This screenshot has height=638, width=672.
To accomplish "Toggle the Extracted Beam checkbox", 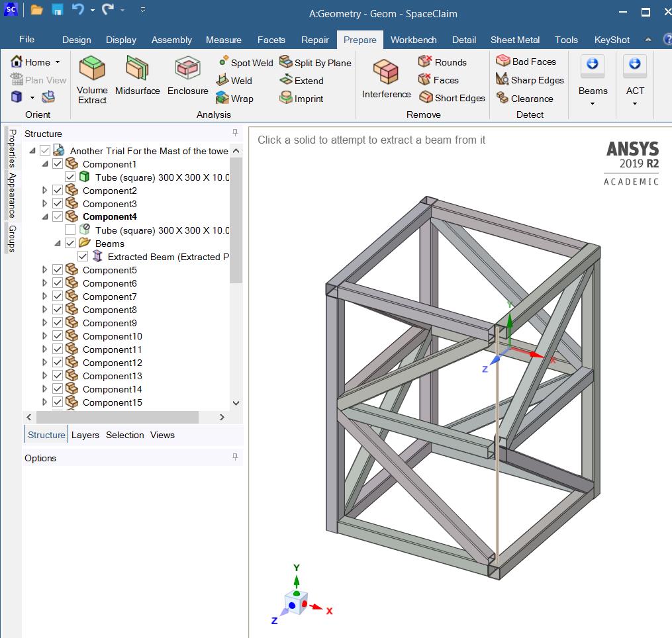I will tap(83, 257).
